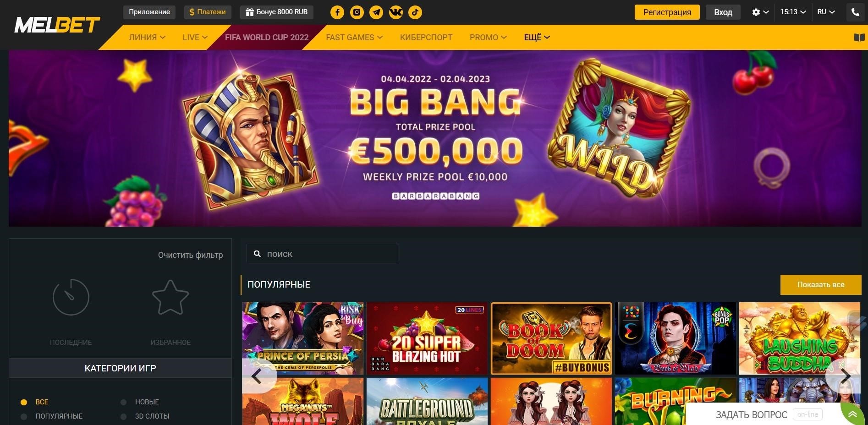
Task: Click the phone callback icon
Action: [x=855, y=12]
